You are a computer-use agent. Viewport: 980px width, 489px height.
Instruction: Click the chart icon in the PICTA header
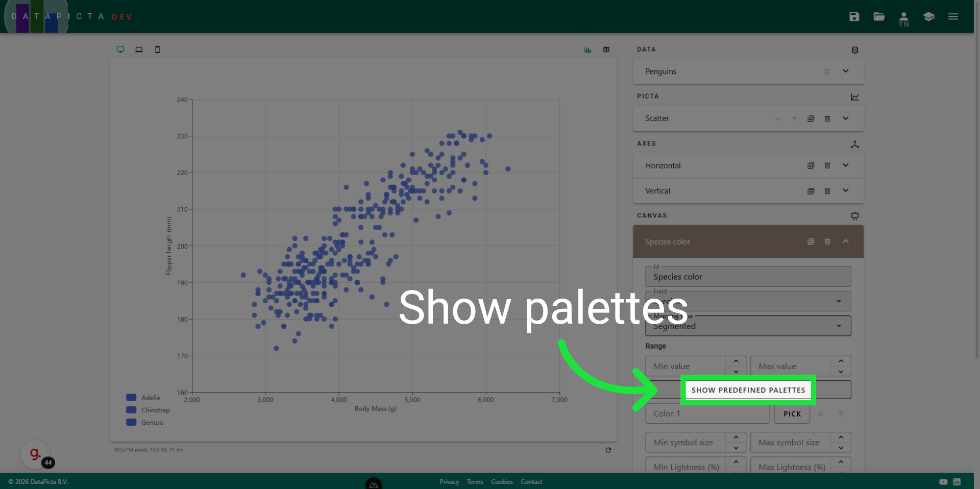pos(855,96)
